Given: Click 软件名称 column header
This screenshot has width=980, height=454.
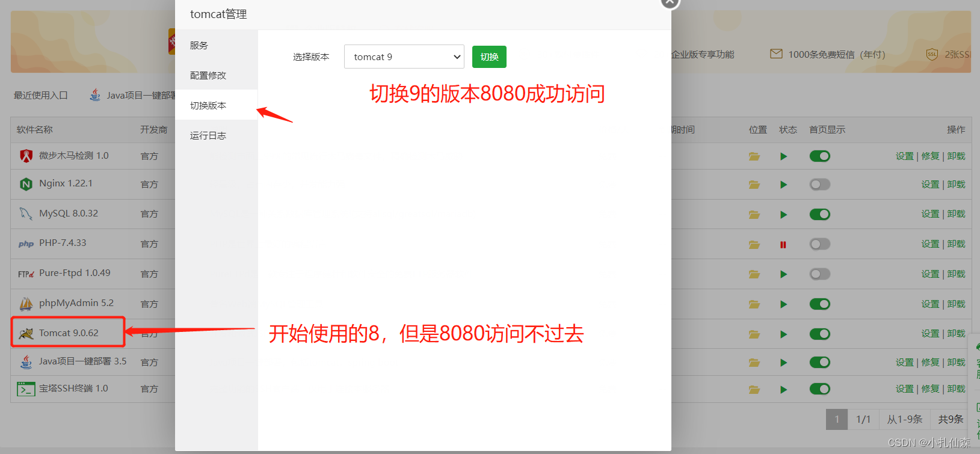Looking at the screenshot, I should click(34, 129).
